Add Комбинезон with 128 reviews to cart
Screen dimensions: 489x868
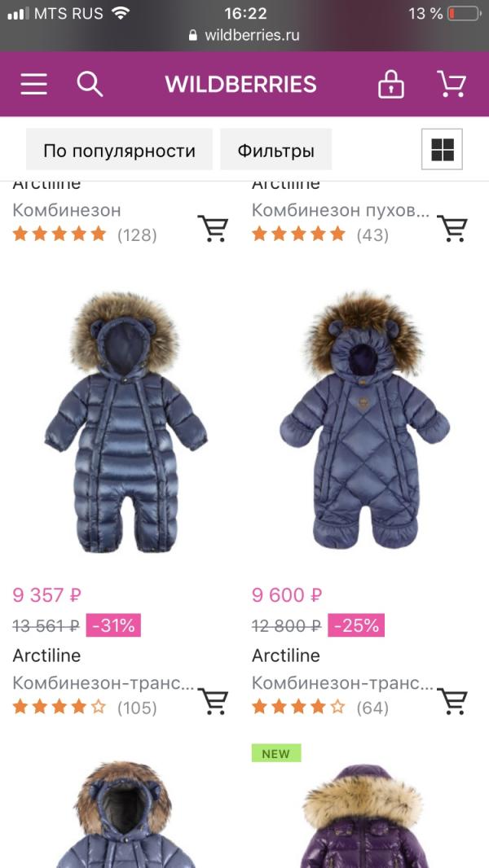click(x=213, y=229)
